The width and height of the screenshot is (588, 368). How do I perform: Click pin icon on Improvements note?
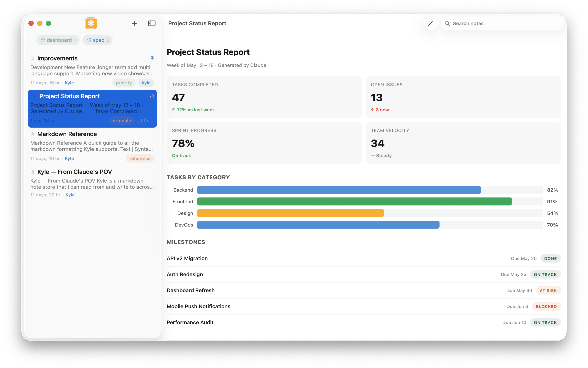coord(152,58)
